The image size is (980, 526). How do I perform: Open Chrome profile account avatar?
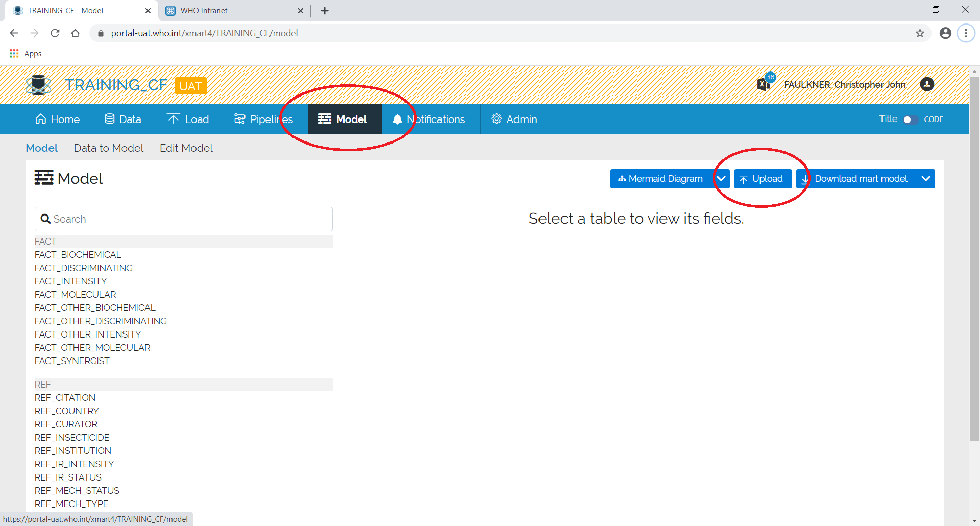tap(945, 33)
